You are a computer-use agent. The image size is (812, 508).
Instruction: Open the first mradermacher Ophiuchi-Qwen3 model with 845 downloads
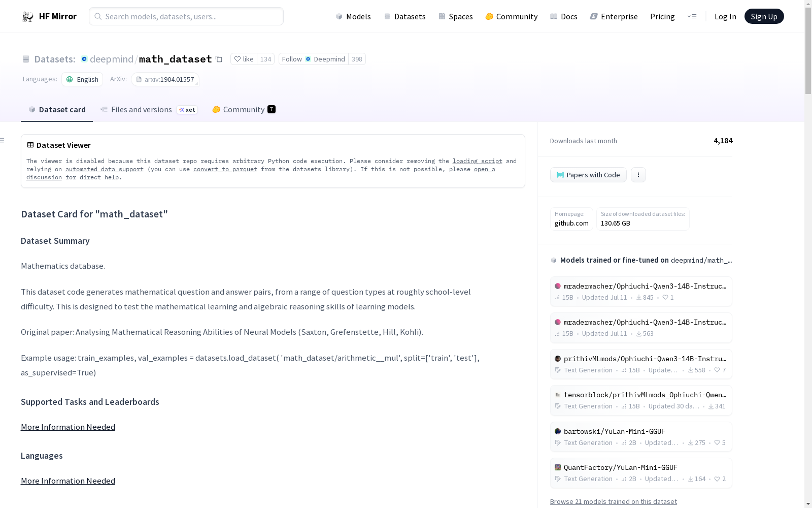(641, 291)
